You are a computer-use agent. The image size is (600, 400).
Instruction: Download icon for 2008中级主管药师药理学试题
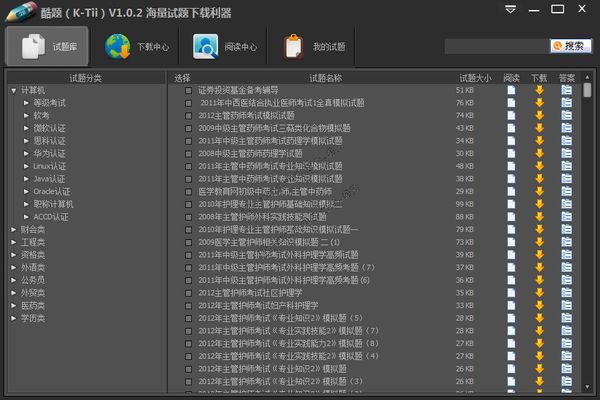[540, 153]
